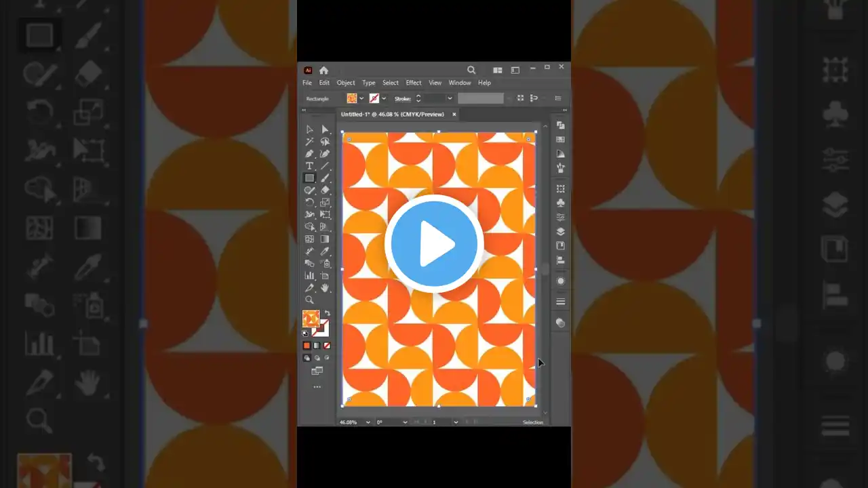868x488 pixels.
Task: Activate the Rotate tool
Action: point(309,203)
